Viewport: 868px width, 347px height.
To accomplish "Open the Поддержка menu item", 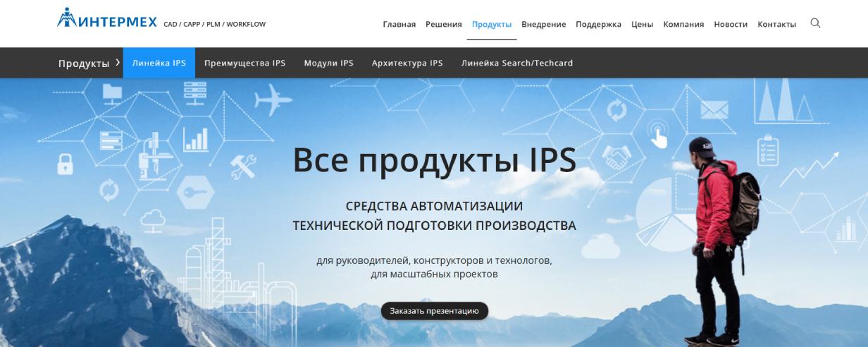I will click(598, 24).
